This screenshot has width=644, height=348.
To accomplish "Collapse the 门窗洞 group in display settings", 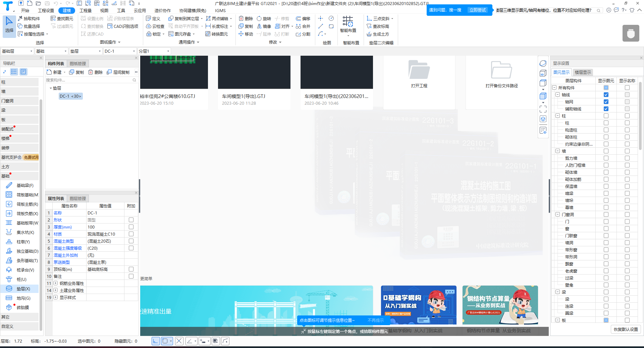I will tap(558, 214).
